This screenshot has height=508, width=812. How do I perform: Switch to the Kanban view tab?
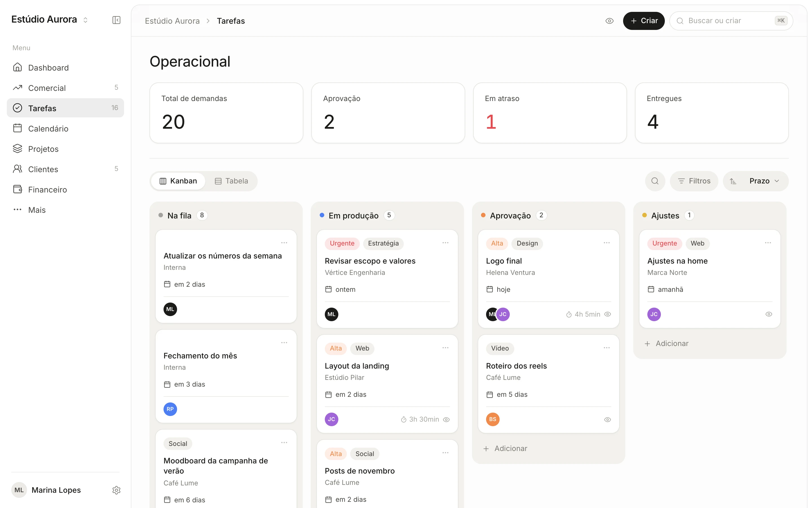pos(178,181)
